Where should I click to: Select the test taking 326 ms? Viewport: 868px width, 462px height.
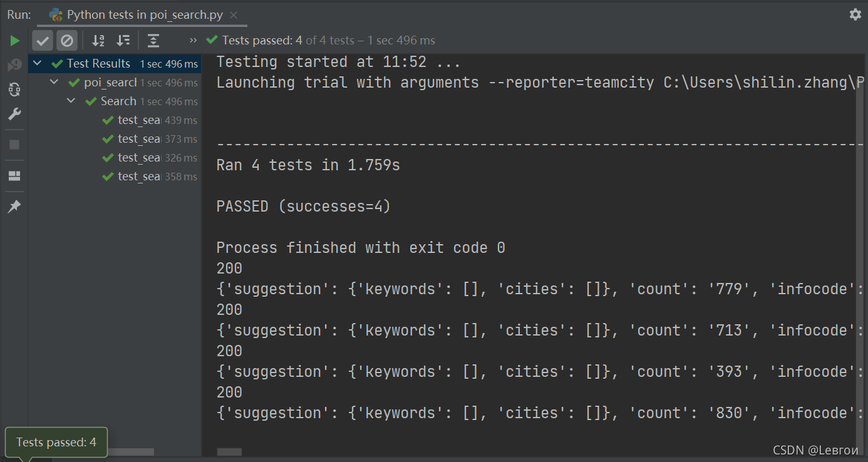pyautogui.click(x=115, y=158)
